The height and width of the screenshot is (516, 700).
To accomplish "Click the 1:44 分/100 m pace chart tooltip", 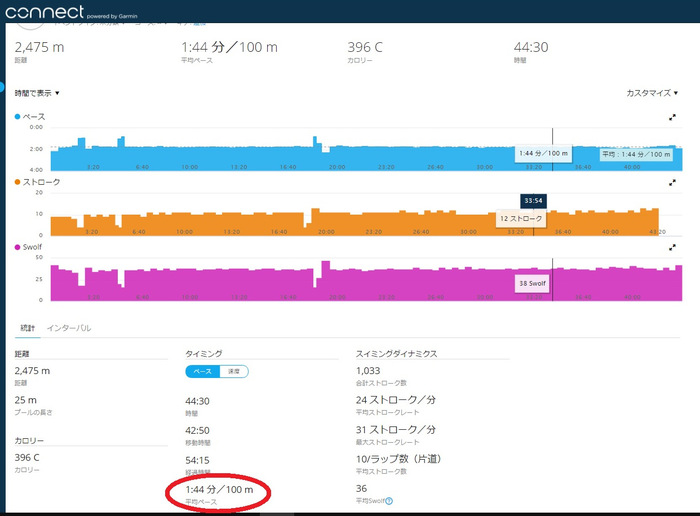I will coord(543,154).
